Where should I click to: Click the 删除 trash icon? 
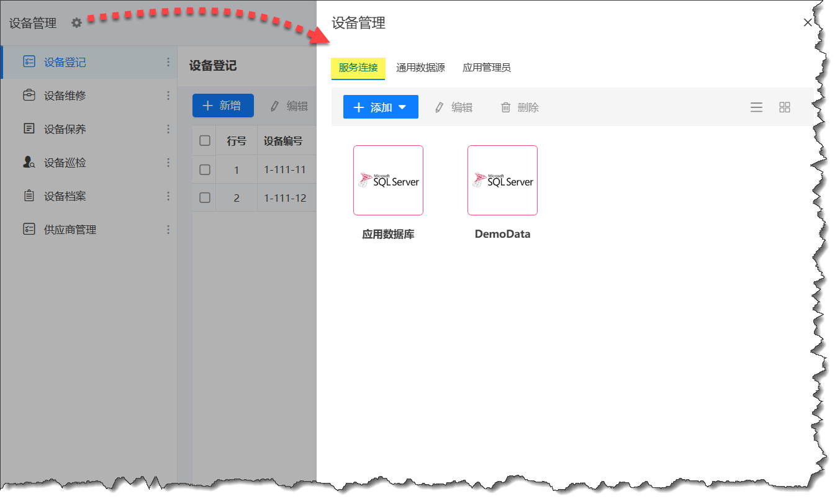[506, 107]
